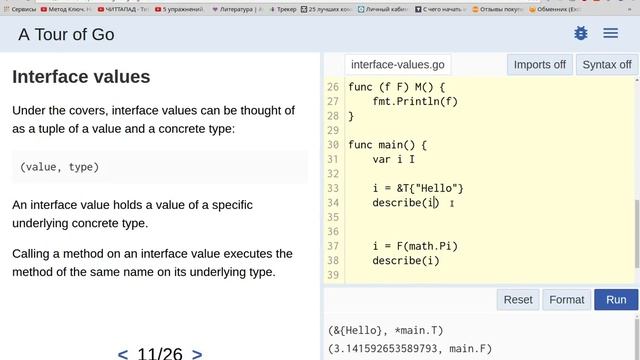Click the 'Interface values' heading
This screenshot has height=360, width=640.
81,77
